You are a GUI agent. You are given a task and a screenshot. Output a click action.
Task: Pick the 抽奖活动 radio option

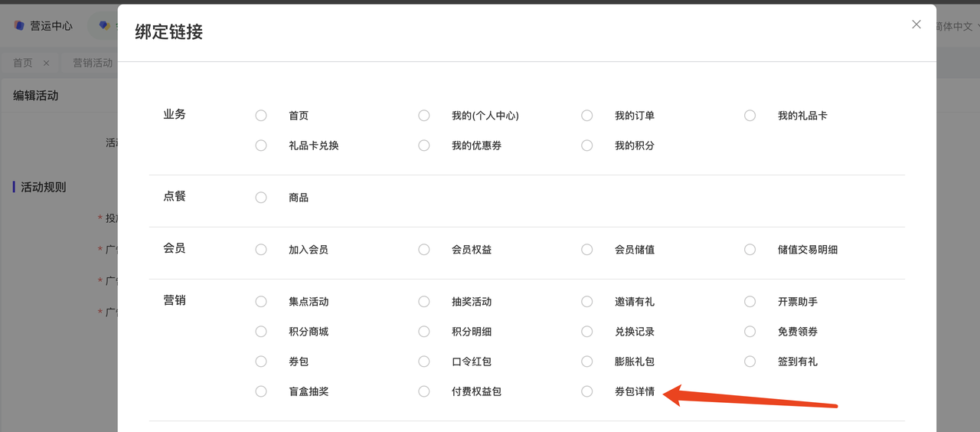pos(424,302)
